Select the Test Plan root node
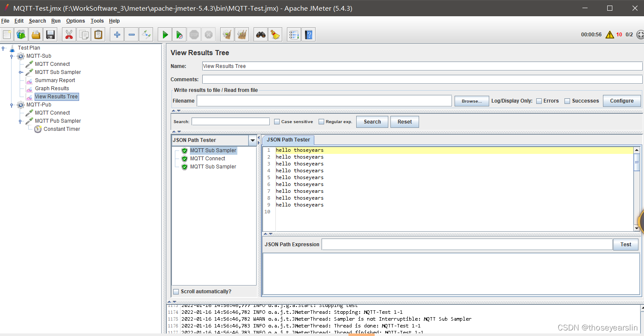Viewport: 644px width, 336px height. pos(29,48)
